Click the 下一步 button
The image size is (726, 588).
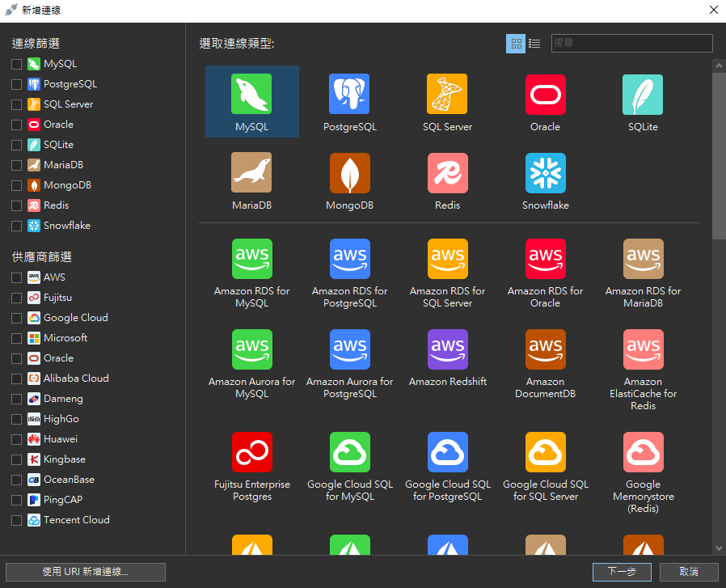coord(621,572)
